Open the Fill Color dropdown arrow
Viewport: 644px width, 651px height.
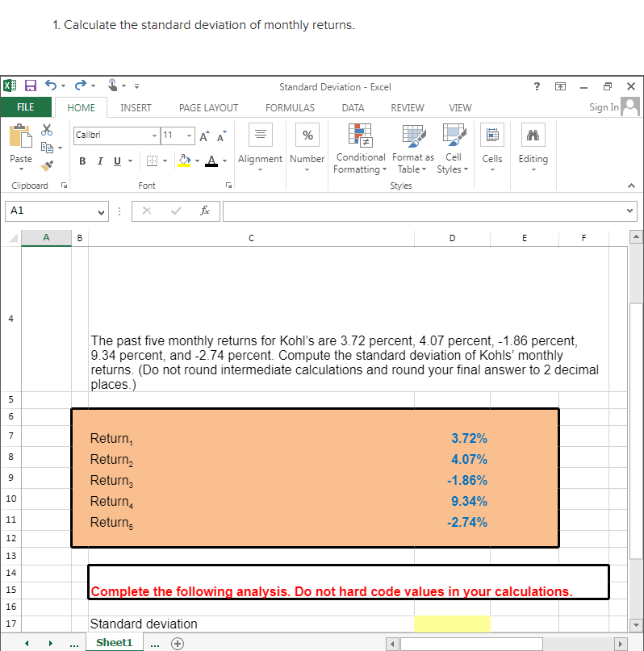197,161
